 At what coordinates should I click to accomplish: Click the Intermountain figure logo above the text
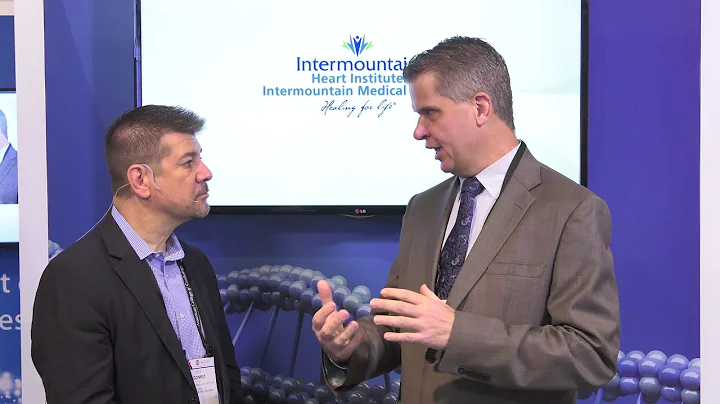pos(357,45)
